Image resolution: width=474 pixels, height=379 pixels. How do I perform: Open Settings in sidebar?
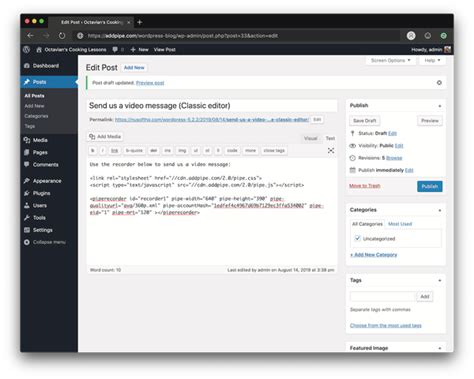pyautogui.click(x=49, y=230)
